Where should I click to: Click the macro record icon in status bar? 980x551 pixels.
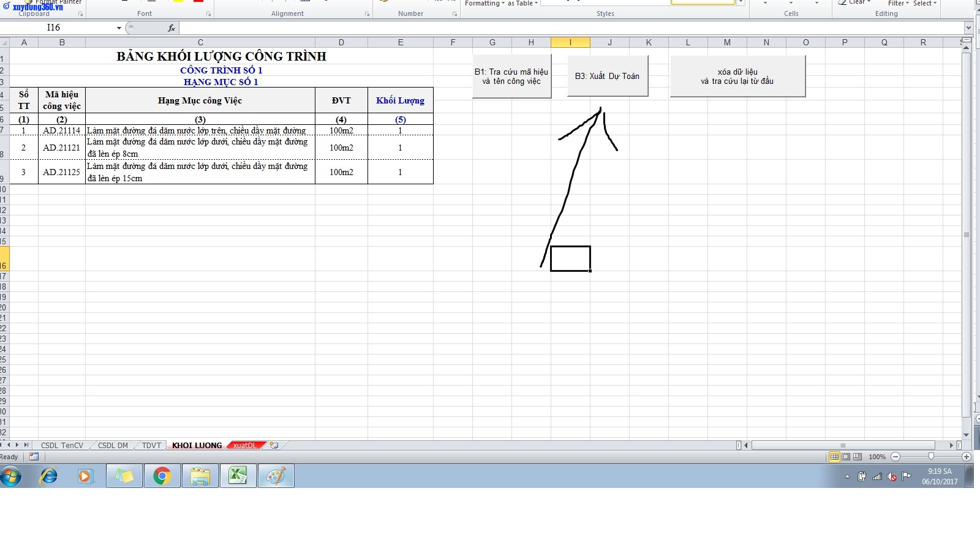(x=34, y=457)
